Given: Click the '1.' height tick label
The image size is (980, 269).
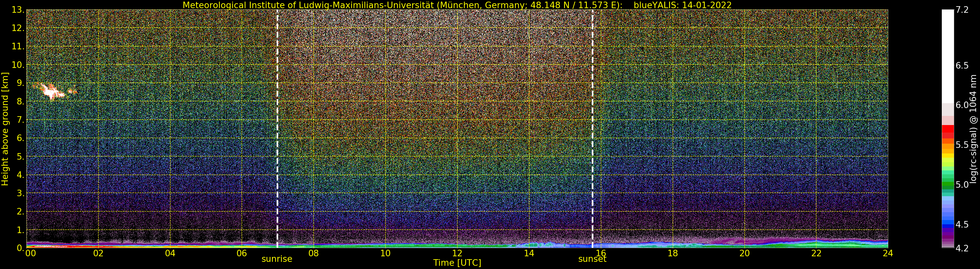Looking at the screenshot, I should coord(21,230).
